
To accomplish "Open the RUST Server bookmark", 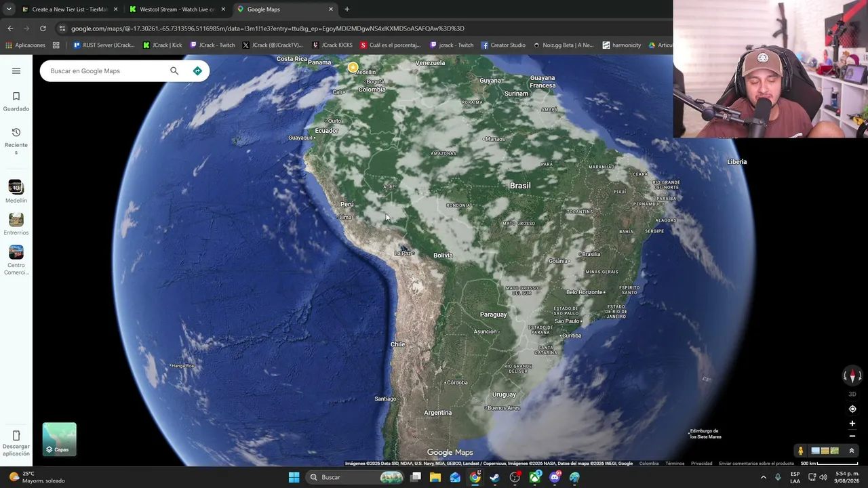I will click(x=104, y=45).
